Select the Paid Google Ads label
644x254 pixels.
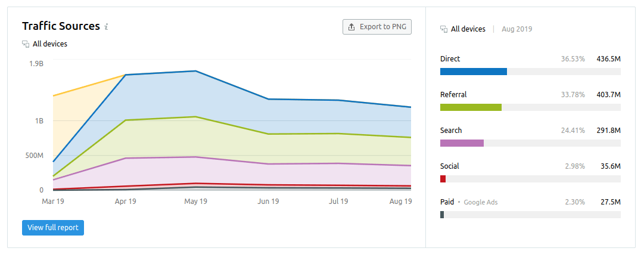click(x=469, y=202)
